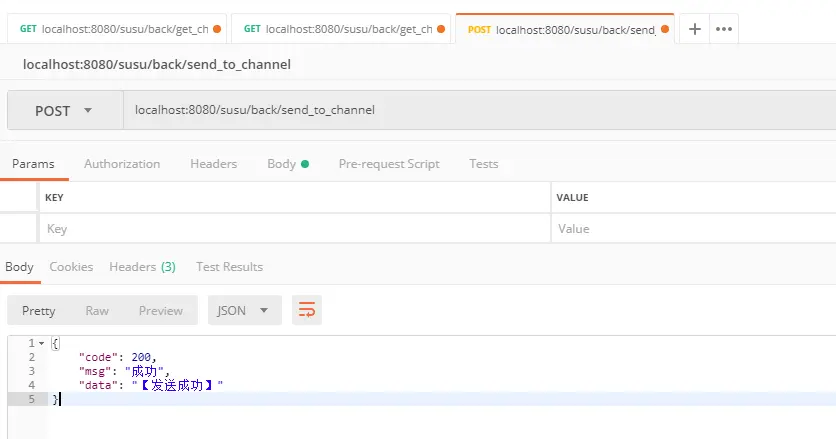Show the Test Results tab
836x439 pixels.
click(229, 267)
